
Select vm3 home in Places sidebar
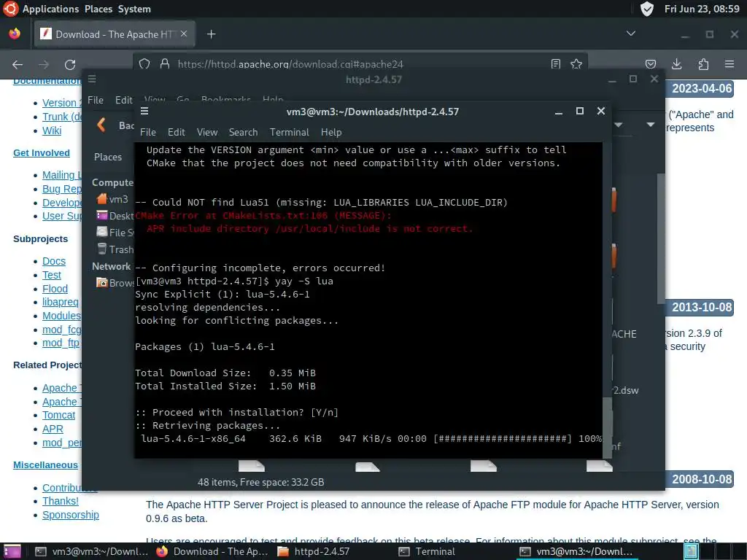point(112,199)
